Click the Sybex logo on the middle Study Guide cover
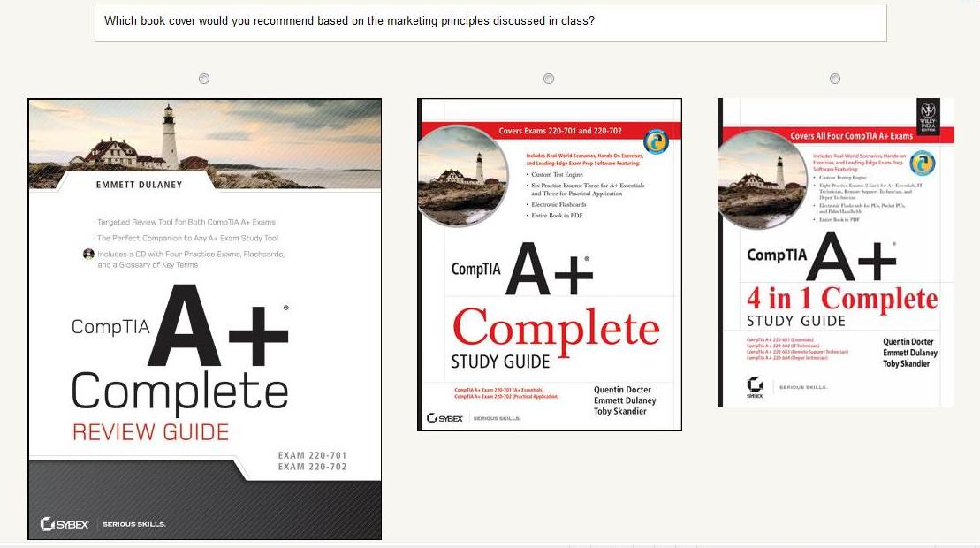The height and width of the screenshot is (548, 980). click(x=444, y=418)
